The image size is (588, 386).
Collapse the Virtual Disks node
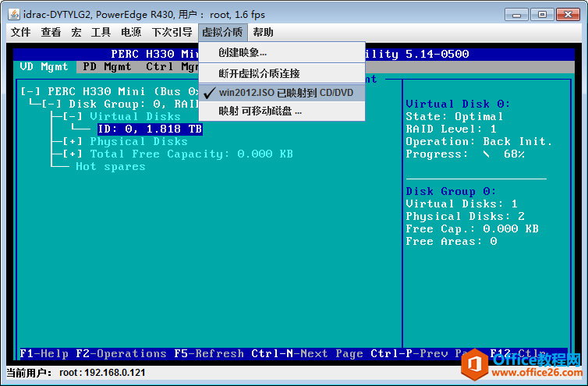click(73, 116)
